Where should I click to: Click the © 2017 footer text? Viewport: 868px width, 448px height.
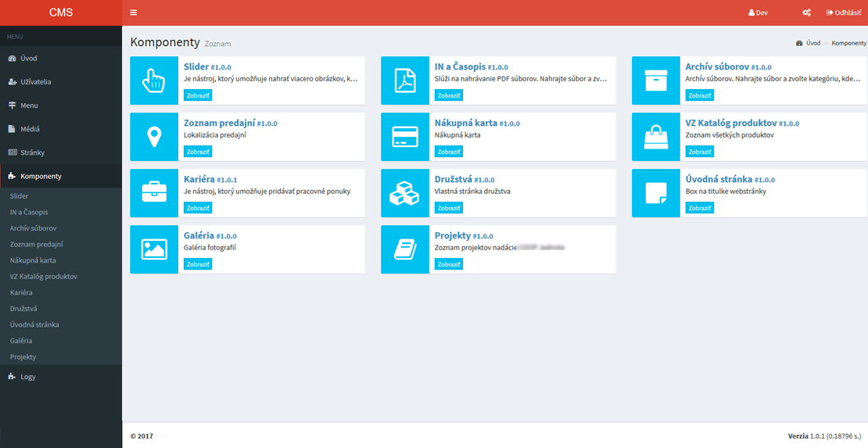pos(142,436)
